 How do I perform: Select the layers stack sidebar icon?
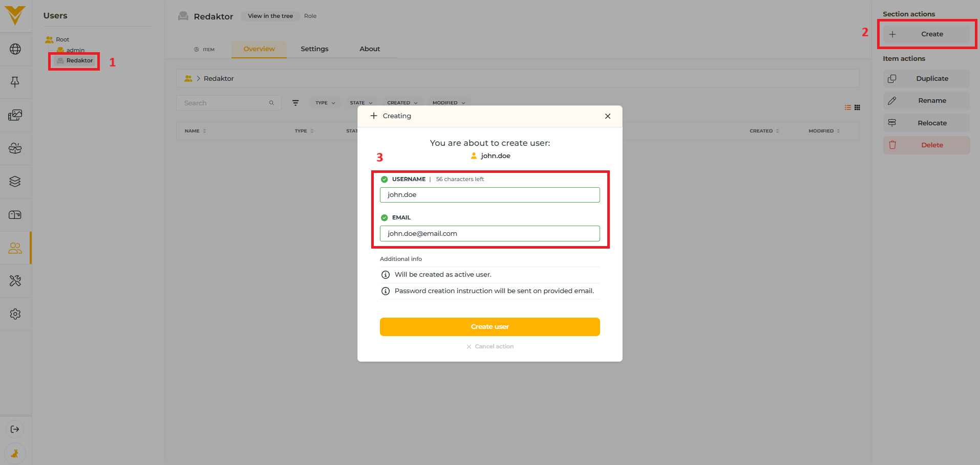15,182
